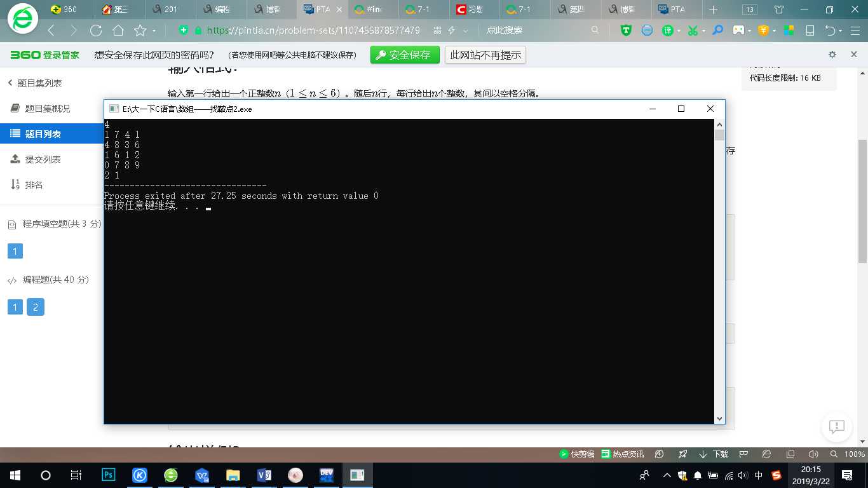Switch to the #in tab
Viewport: 868px width, 488px height.
coord(374,10)
